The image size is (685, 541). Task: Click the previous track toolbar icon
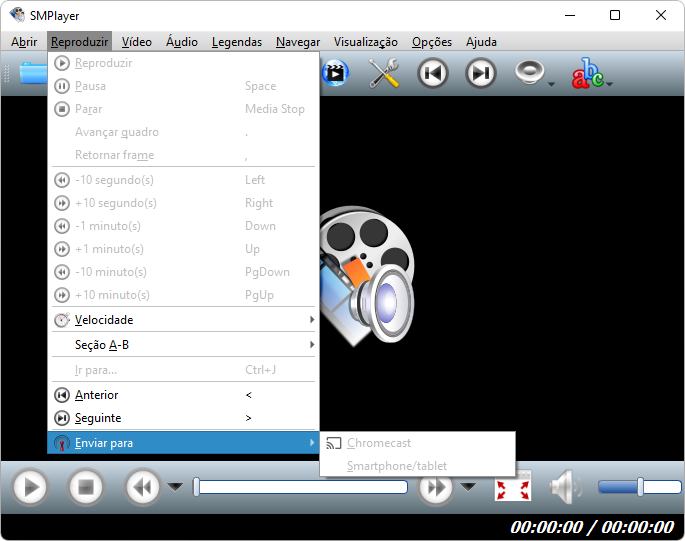(x=432, y=73)
